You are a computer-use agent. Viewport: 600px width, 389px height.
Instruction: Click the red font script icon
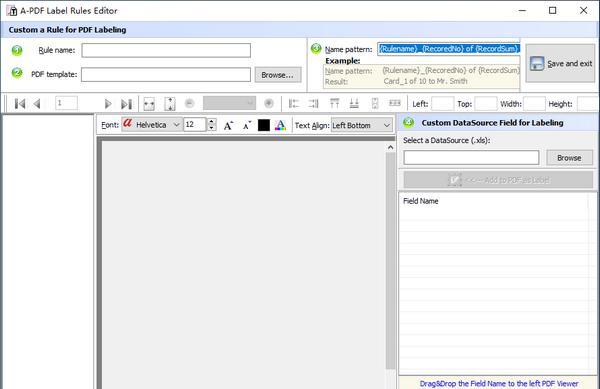point(127,124)
